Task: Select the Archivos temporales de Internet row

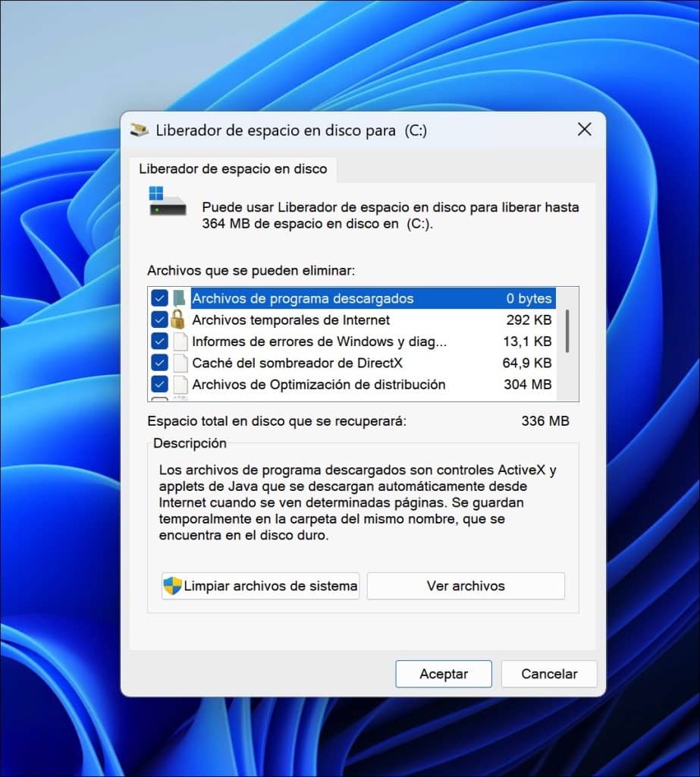Action: point(352,319)
